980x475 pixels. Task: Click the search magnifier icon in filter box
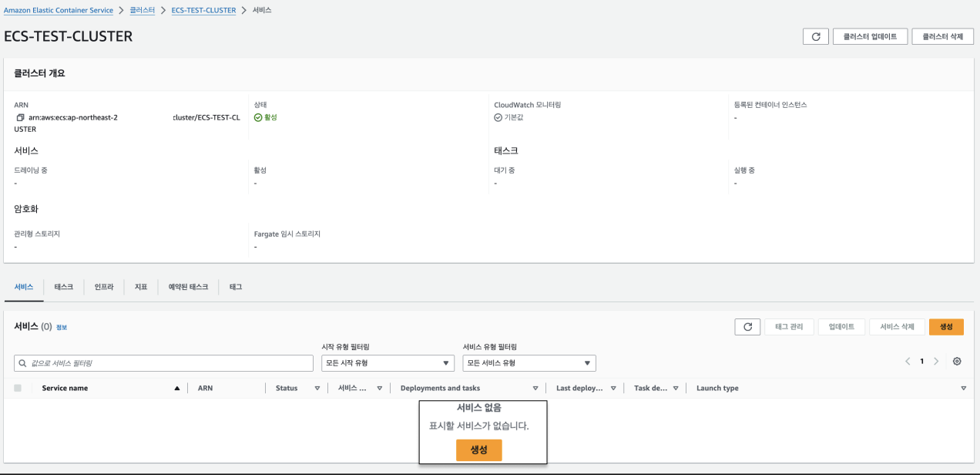(x=22, y=362)
